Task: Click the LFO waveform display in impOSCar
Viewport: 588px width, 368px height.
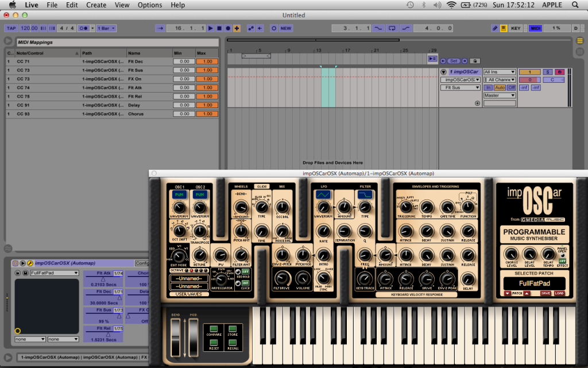Action: pyautogui.click(x=323, y=194)
